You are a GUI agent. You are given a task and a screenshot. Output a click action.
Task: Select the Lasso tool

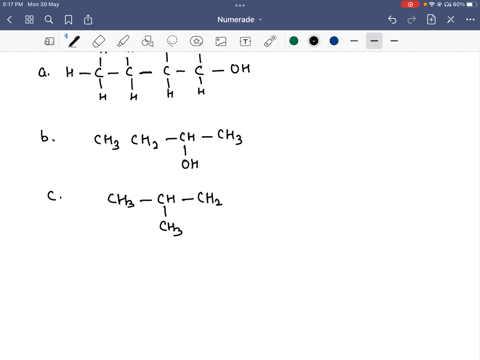pyautogui.click(x=172, y=41)
